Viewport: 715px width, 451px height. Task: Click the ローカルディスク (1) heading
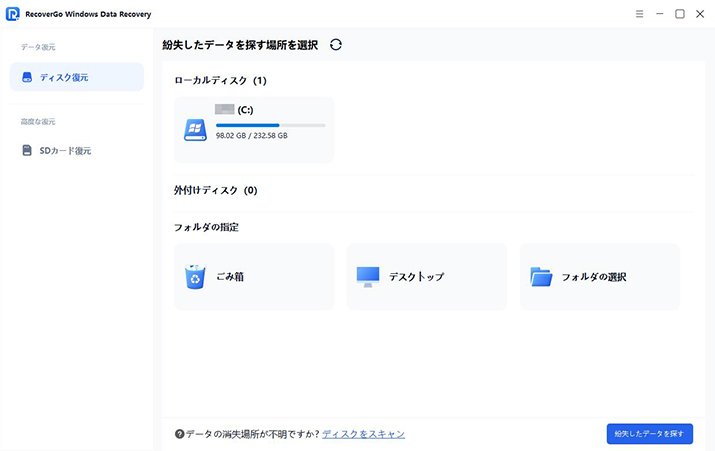pyautogui.click(x=220, y=81)
